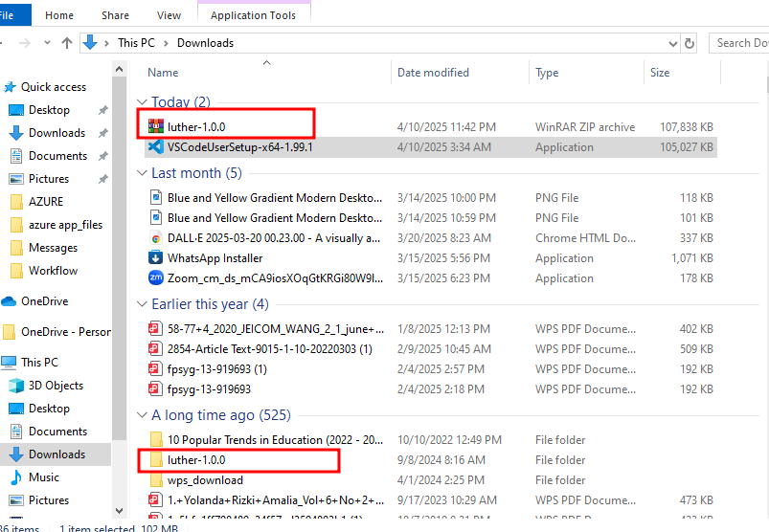Click the Music note icon in sidebar

click(16, 477)
